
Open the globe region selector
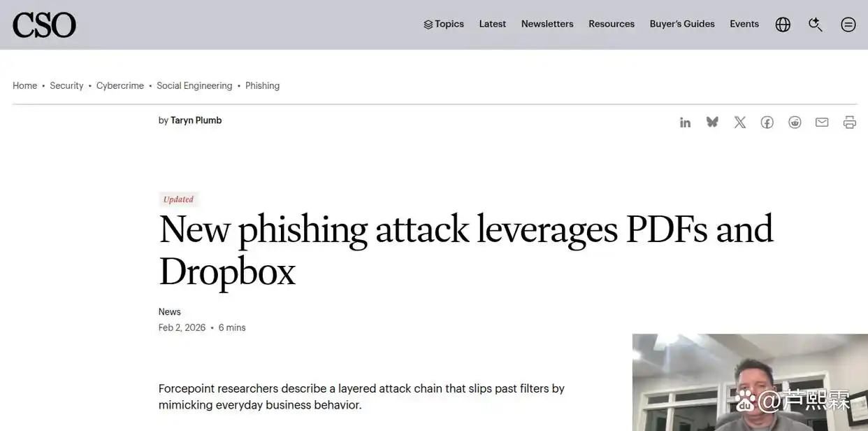[x=783, y=24]
